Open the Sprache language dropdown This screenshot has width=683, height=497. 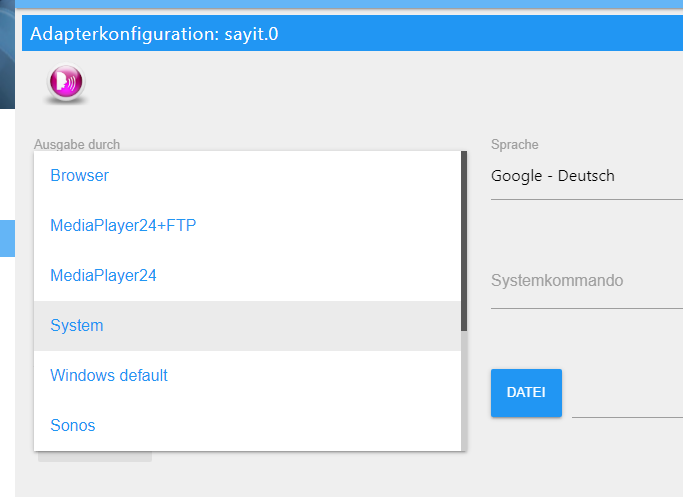coord(586,177)
